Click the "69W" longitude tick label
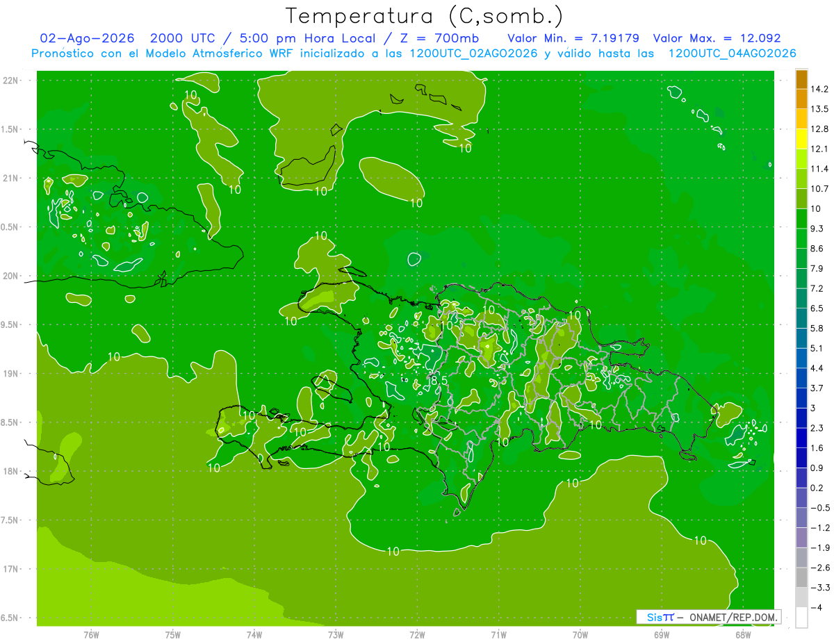Screen dimensions: 834x644 662,635
